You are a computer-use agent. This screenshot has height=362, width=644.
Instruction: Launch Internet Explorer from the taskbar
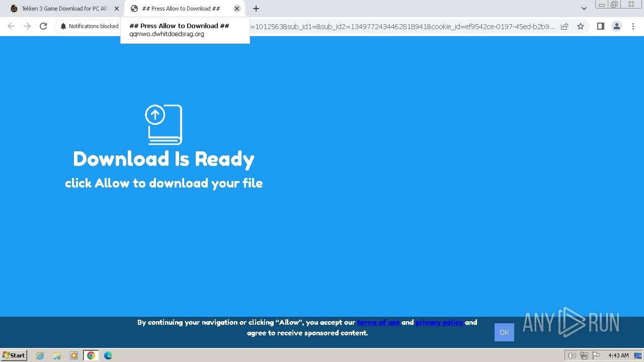pos(40,355)
